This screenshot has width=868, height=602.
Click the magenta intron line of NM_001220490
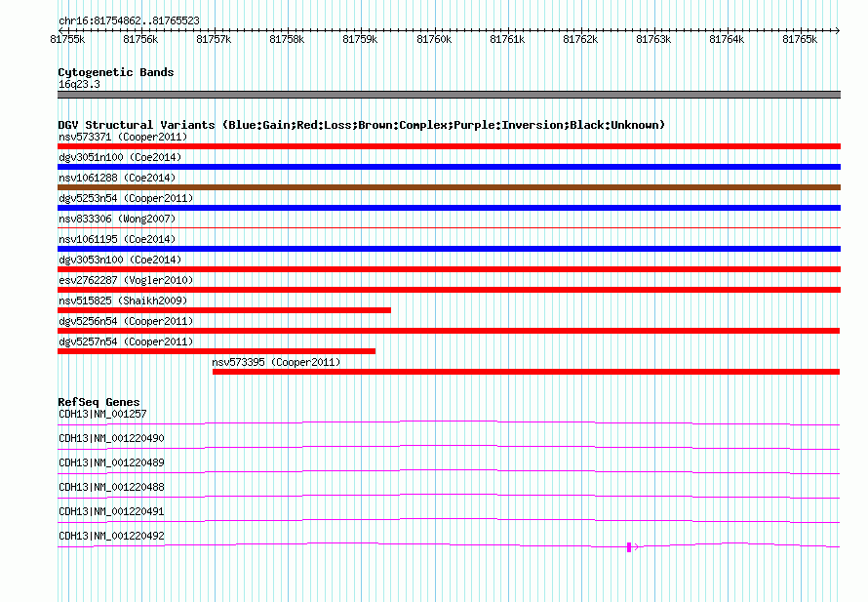point(449,446)
